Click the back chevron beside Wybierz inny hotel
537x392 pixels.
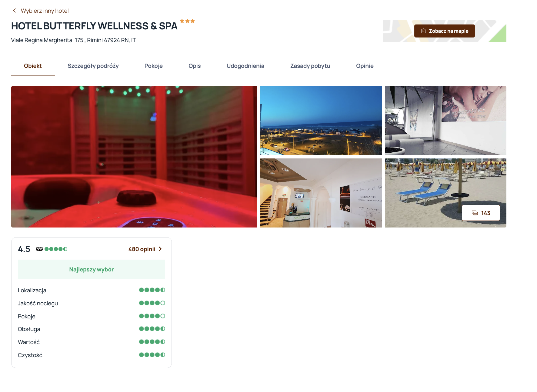[x=14, y=11]
